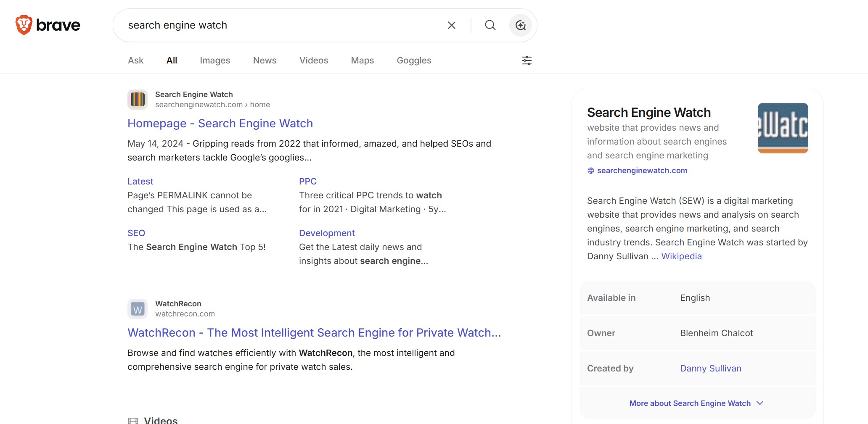
Task: Click the WatchRecon site name label
Action: (x=178, y=304)
